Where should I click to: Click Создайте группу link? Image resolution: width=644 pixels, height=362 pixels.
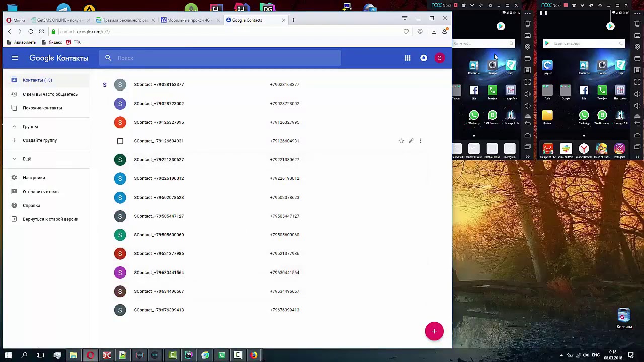[40, 140]
